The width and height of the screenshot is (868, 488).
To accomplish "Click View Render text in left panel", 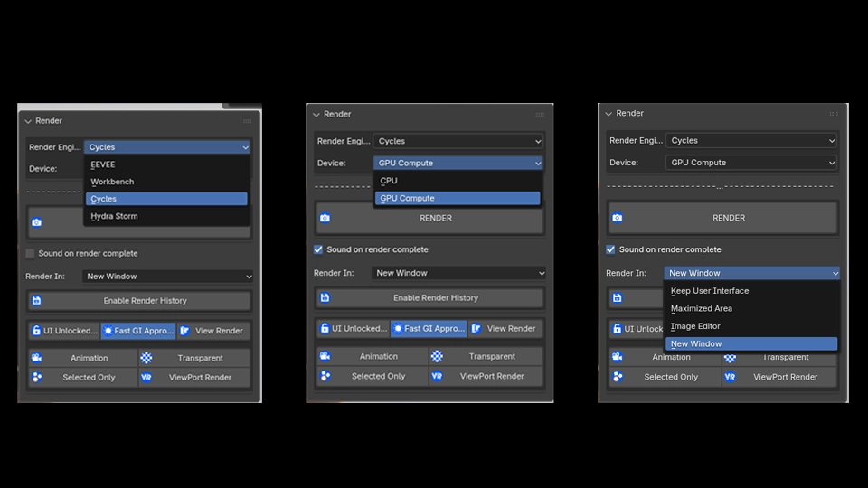I will coord(219,331).
